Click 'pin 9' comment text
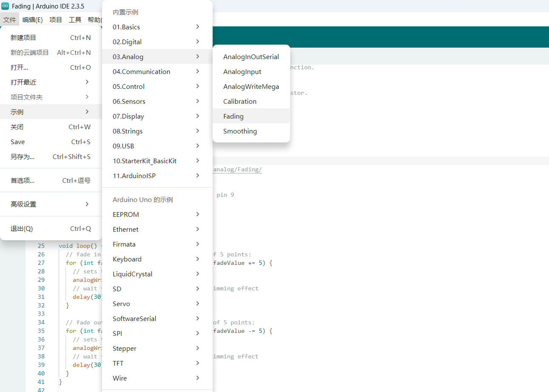 pos(225,195)
